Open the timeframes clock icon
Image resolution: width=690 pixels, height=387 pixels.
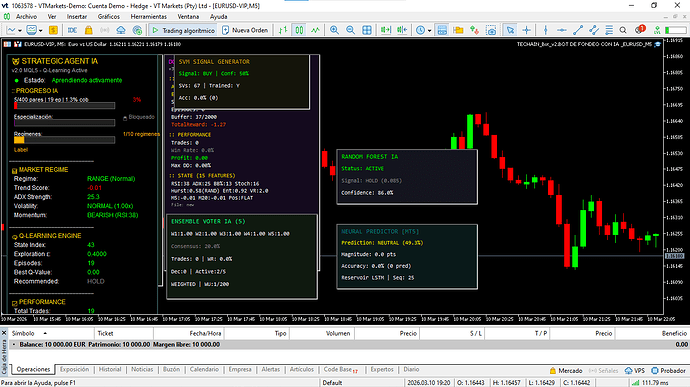pyautogui.click(x=420, y=30)
